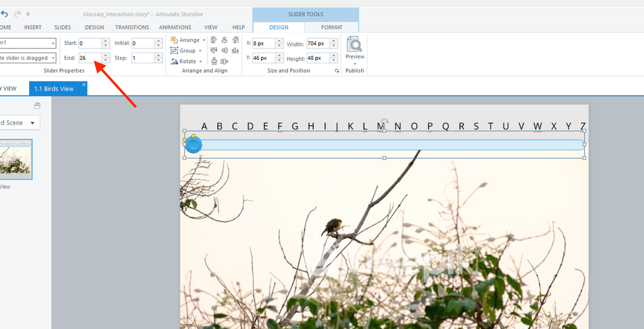Click the End value field showing 26
This screenshot has height=329, width=644.
click(90, 58)
